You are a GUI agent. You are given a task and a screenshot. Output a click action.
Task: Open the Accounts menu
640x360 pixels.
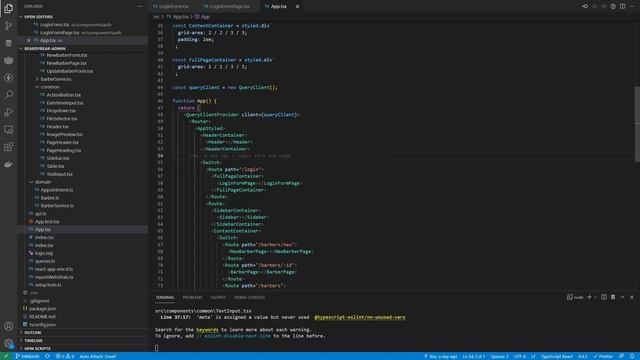pyautogui.click(x=8, y=326)
